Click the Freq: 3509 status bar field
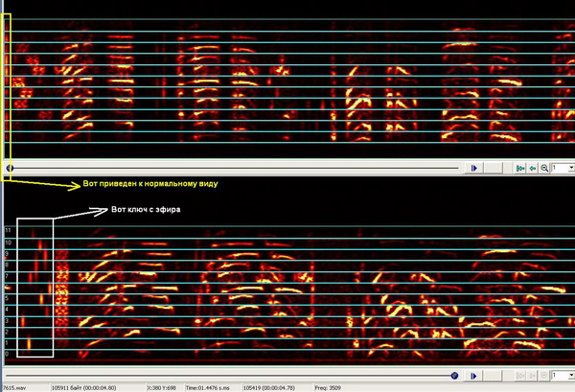The width and height of the screenshot is (575, 392). 328,387
